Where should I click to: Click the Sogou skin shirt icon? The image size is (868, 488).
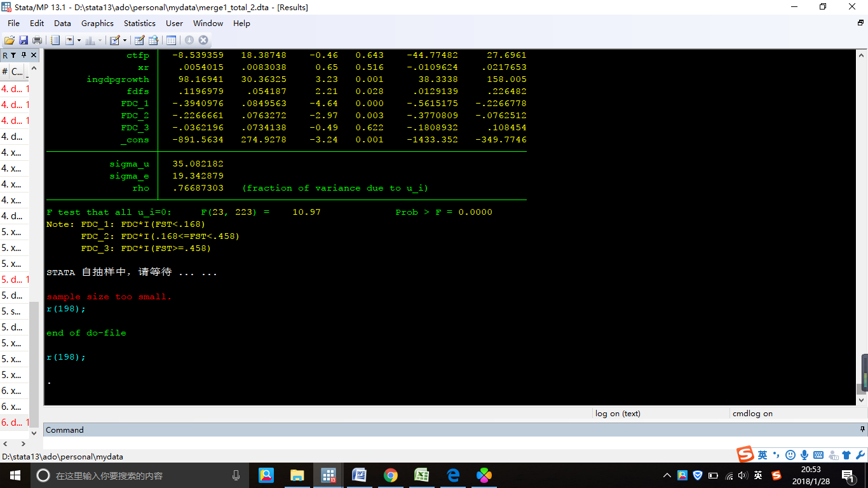pyautogui.click(x=846, y=455)
